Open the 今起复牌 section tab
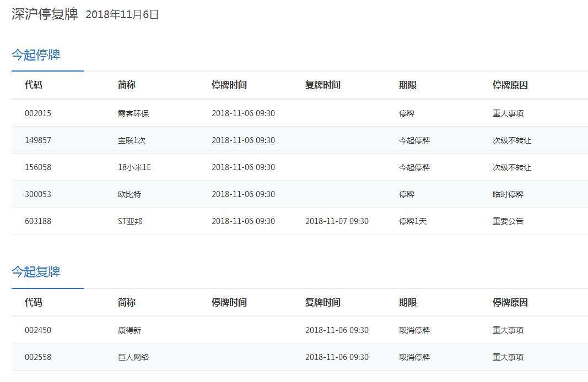 pyautogui.click(x=36, y=272)
